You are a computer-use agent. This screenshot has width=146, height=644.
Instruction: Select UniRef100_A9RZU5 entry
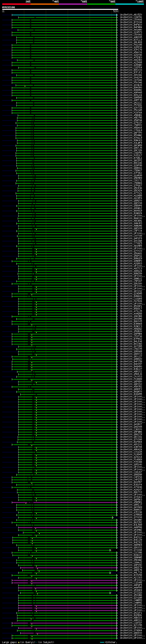[131, 37]
